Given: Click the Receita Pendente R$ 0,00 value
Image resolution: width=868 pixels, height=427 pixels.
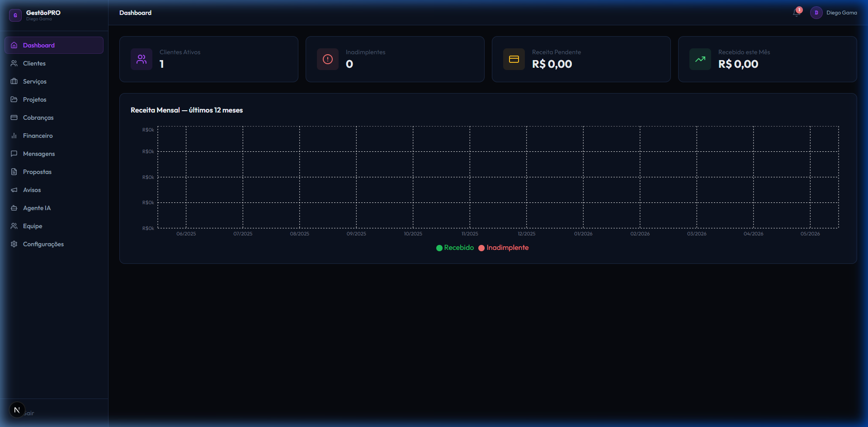Looking at the screenshot, I should pyautogui.click(x=552, y=64).
